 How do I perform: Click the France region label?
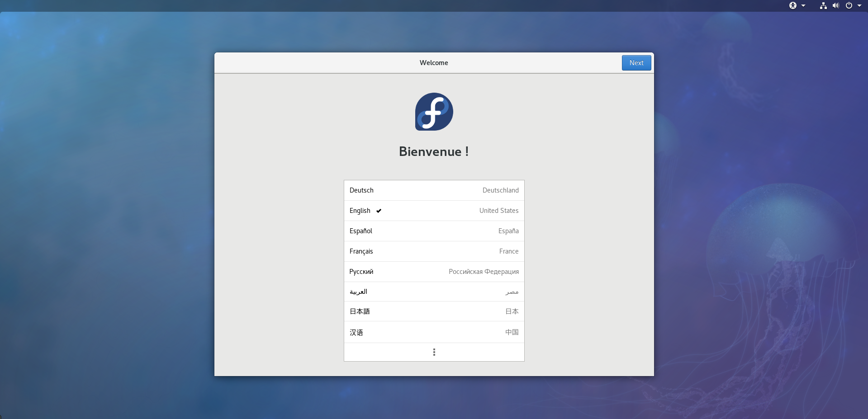point(509,251)
